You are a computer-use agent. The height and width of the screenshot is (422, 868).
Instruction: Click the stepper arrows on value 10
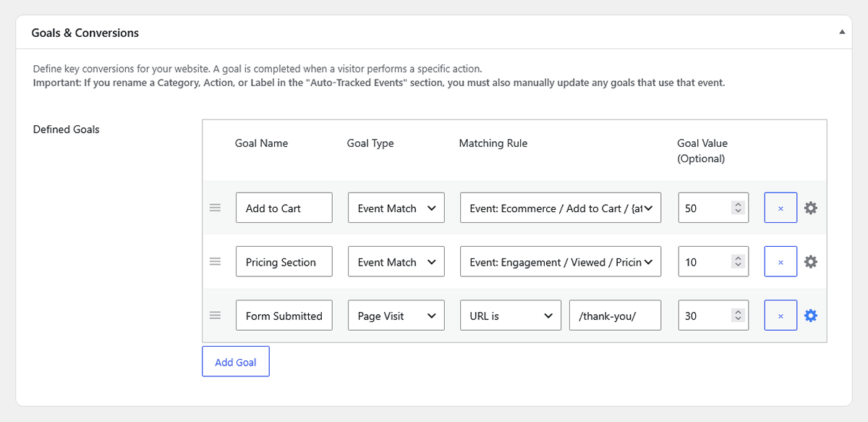(x=738, y=261)
